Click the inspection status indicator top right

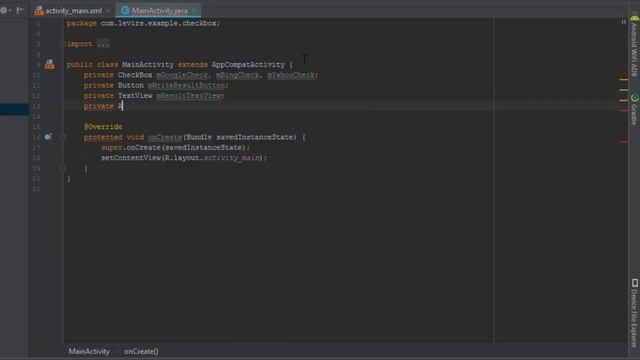623,22
